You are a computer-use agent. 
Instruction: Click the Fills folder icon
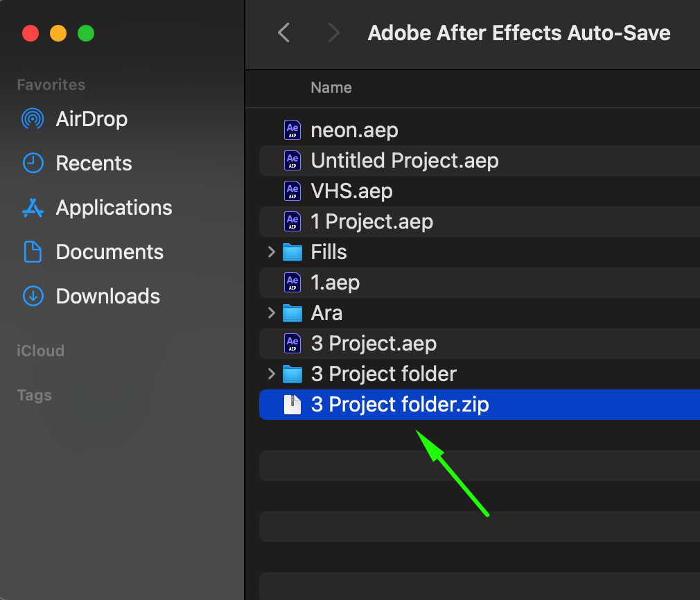pyautogui.click(x=292, y=252)
